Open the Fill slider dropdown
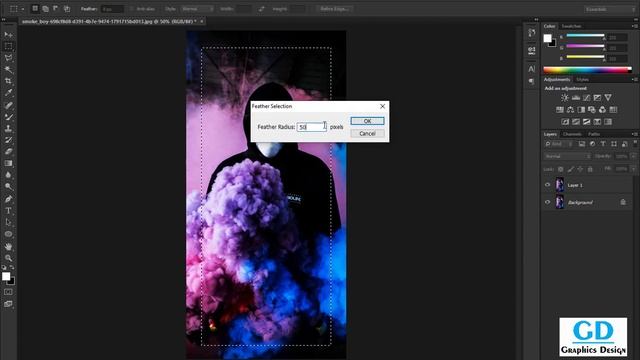The image size is (640, 360). [x=633, y=169]
